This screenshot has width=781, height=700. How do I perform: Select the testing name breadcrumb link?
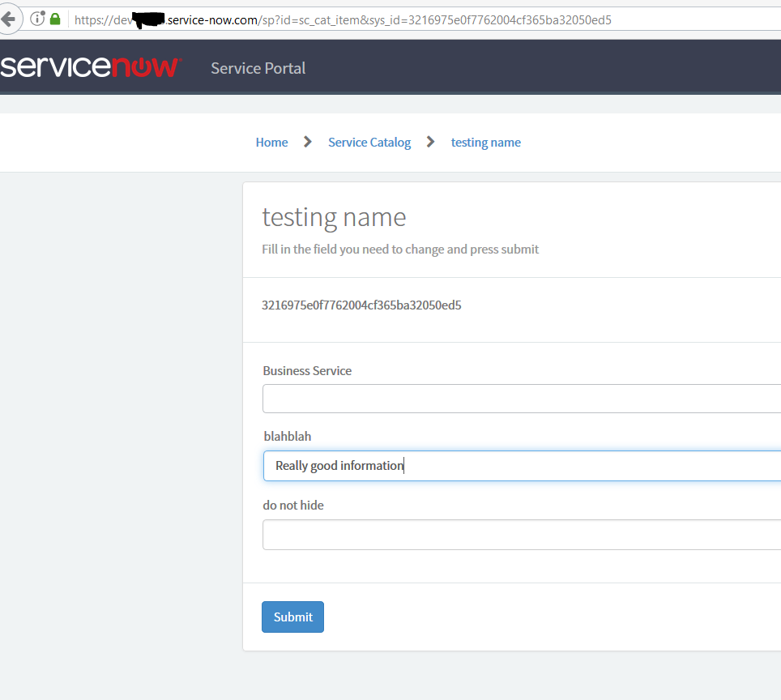[x=485, y=143]
